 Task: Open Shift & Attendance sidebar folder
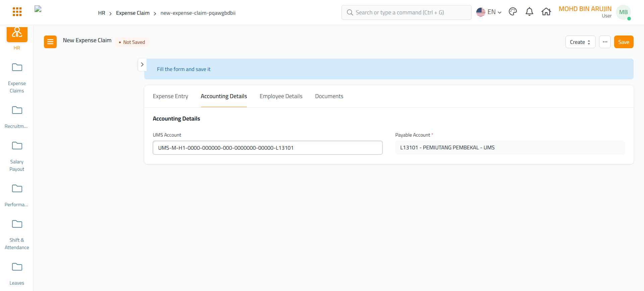click(x=17, y=224)
